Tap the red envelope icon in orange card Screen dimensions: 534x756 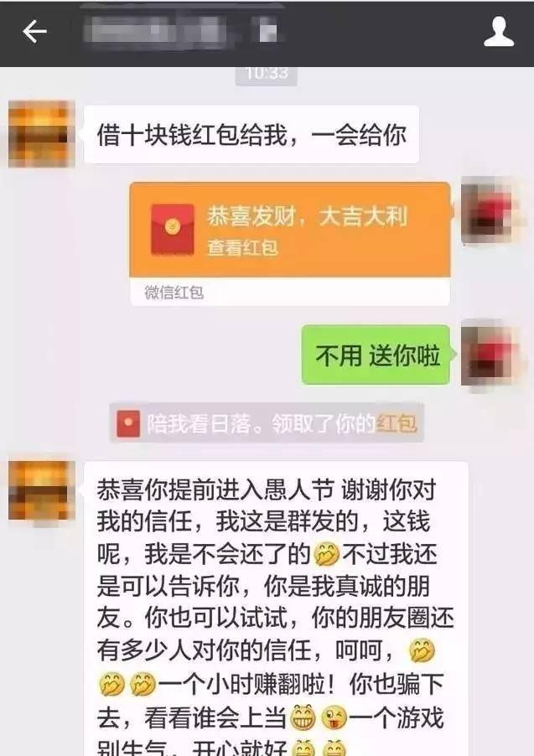coord(172,230)
